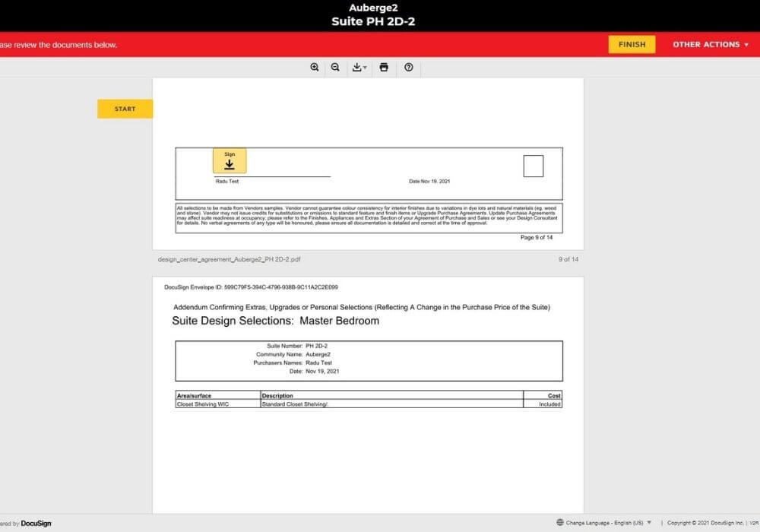
Task: Click the globe icon in the footer
Action: point(560,523)
